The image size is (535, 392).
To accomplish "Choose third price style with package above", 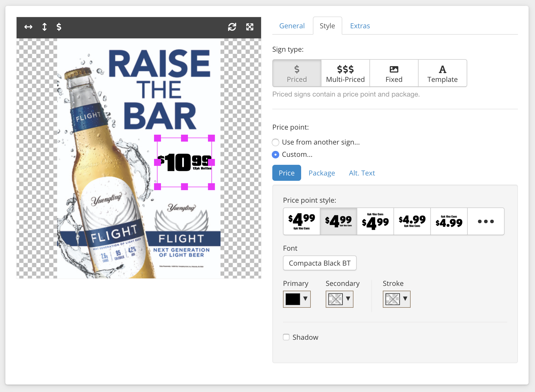I will tap(375, 221).
